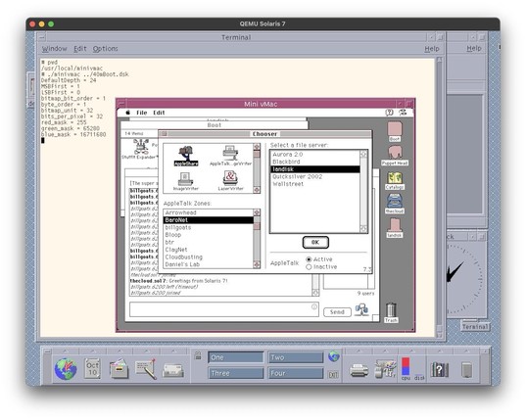This screenshot has height=420, width=526.
Task: Click the network icon beside the Send button
Action: 361,310
